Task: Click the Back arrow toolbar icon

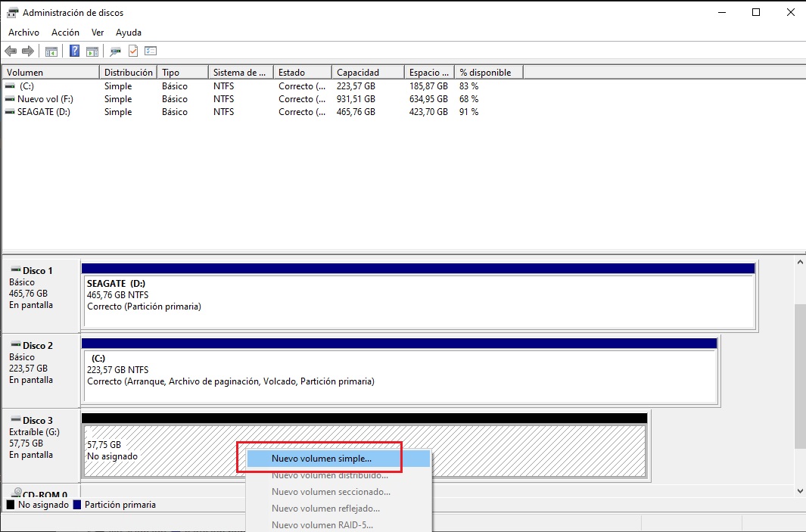Action: point(11,51)
